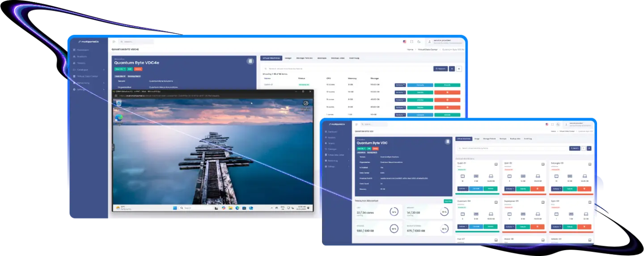The image size is (644, 256).
Task: Open service provider profile in VDC4e window
Action: click(445, 42)
